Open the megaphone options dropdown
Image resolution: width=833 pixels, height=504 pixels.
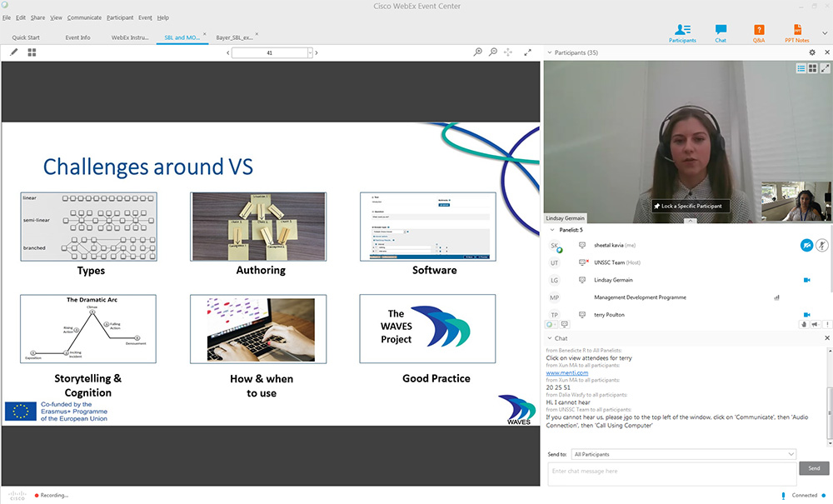coord(816,324)
